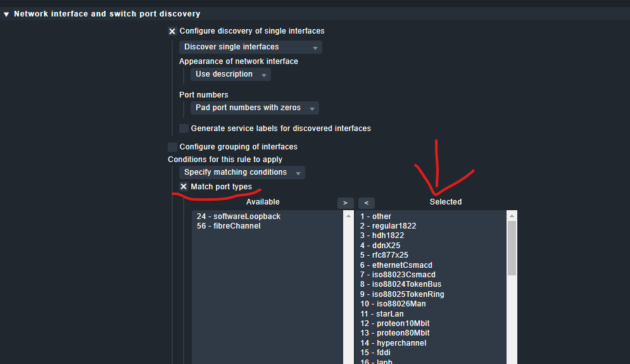This screenshot has width=630, height=364.
Task: Open Specify matching conditions dropdown
Action: coord(242,173)
